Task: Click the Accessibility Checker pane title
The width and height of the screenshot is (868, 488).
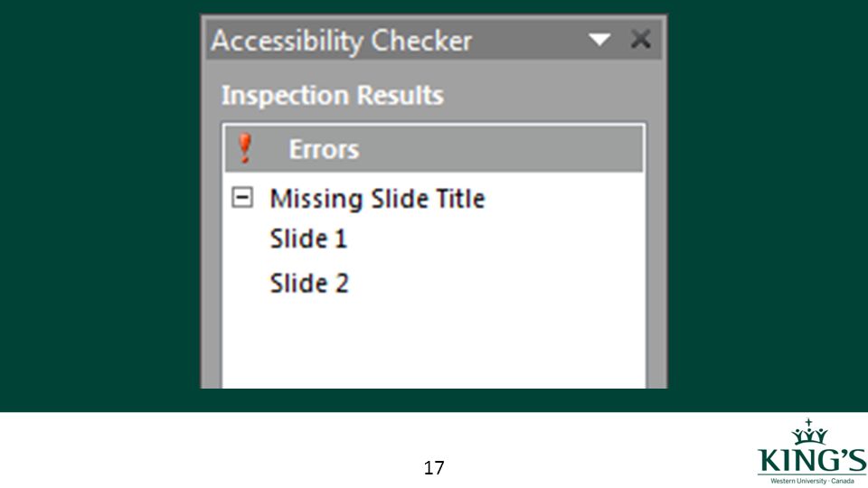Action: [x=341, y=41]
